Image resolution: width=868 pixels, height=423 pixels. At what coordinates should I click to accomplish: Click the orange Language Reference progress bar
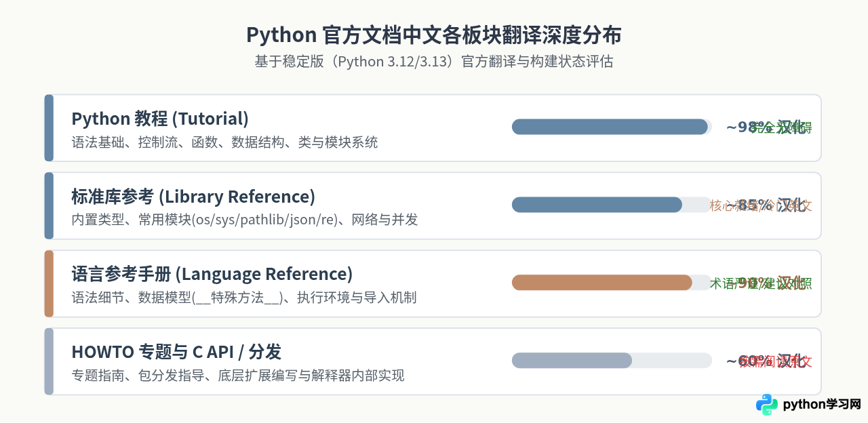612,283
